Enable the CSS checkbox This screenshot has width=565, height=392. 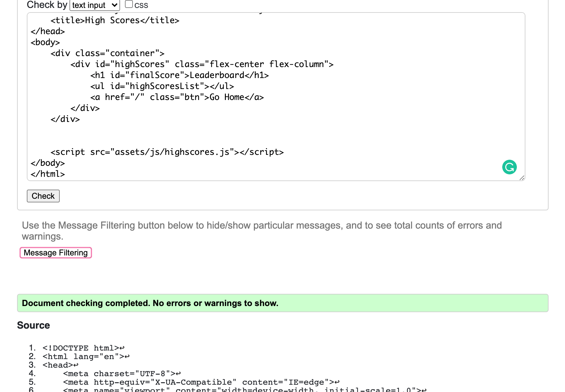(x=129, y=4)
